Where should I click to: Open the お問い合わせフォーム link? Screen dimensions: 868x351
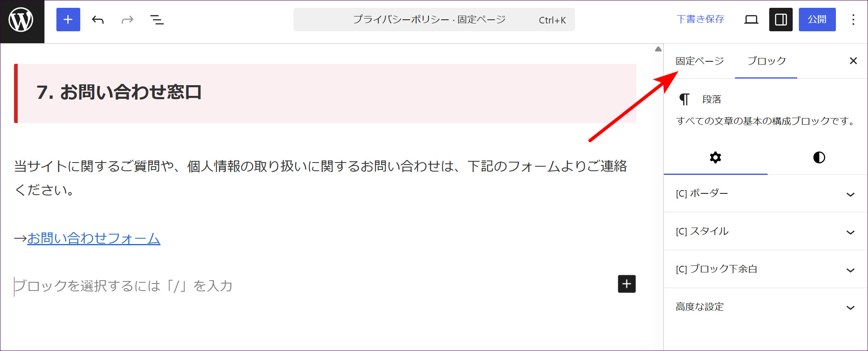(x=94, y=238)
